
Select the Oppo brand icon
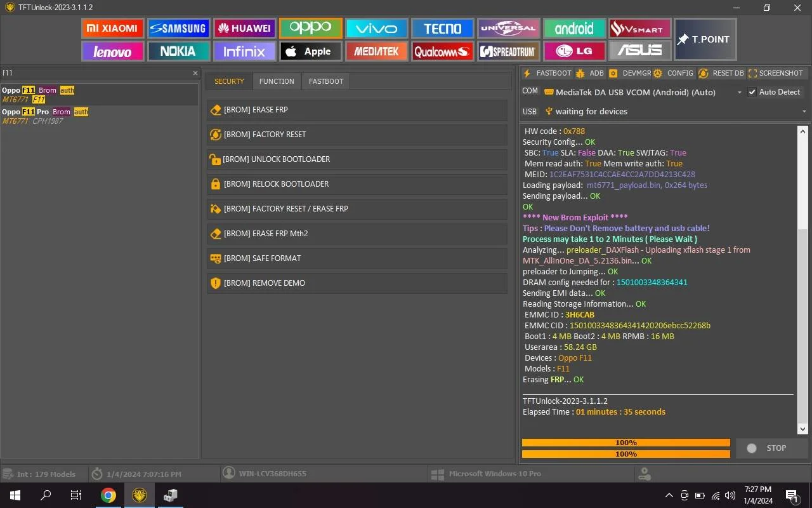310,28
